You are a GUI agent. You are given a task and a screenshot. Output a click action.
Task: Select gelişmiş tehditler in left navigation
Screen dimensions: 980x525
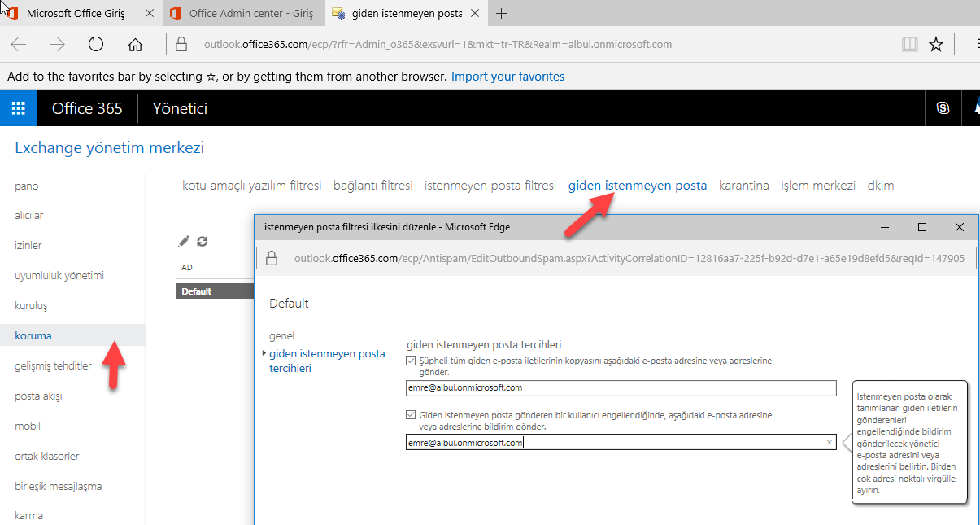point(54,366)
